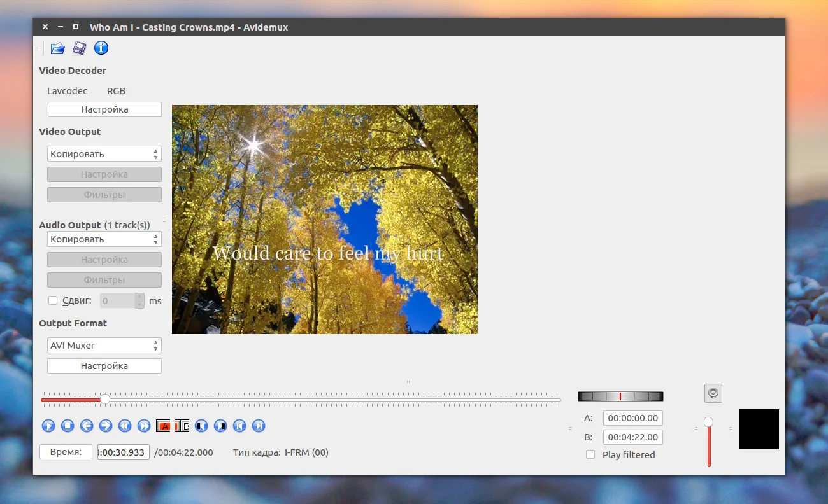Click the volume slider handle
This screenshot has width=828, height=504.
click(708, 422)
